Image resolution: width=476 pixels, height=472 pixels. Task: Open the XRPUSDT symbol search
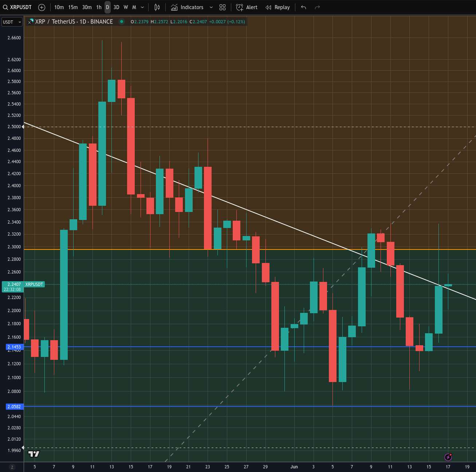tap(17, 7)
